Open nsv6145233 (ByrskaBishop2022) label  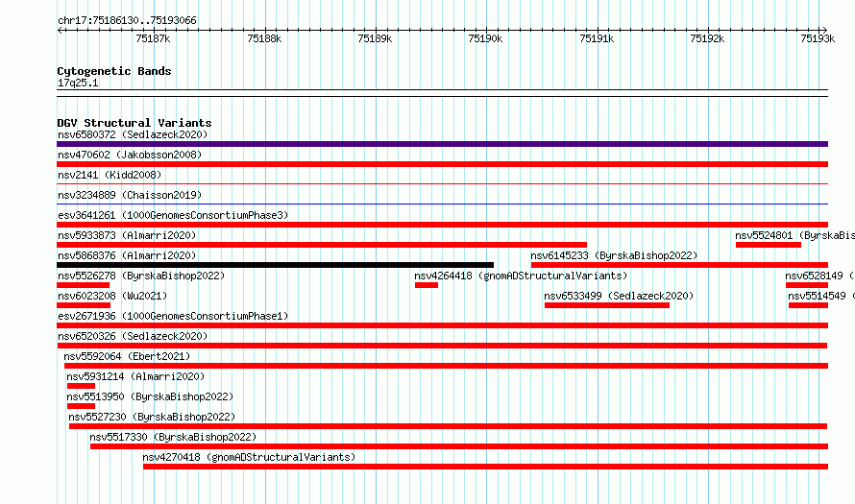[614, 255]
